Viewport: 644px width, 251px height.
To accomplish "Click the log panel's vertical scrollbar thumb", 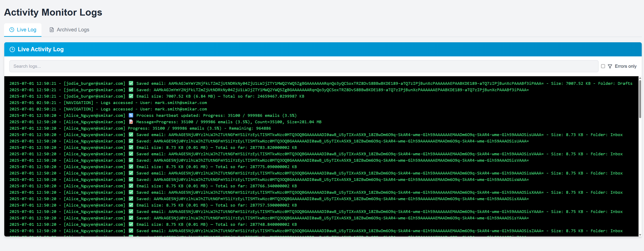I will (640, 99).
